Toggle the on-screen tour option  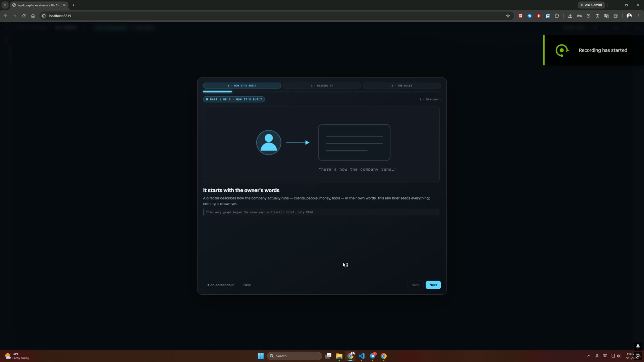click(x=220, y=285)
